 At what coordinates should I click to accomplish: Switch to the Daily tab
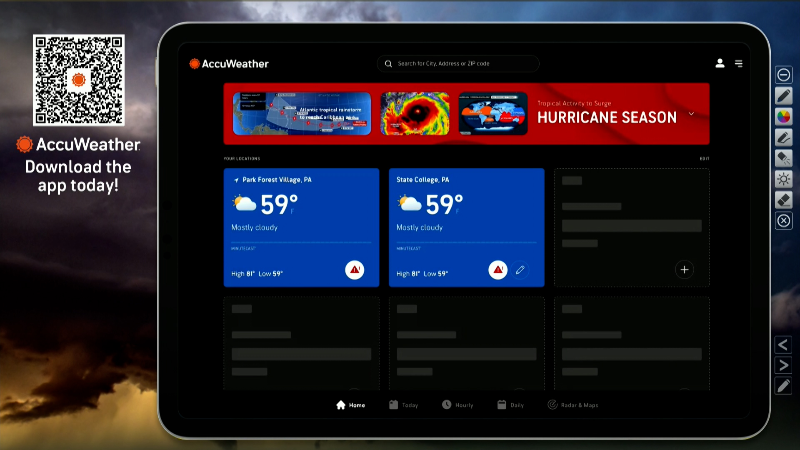pos(511,405)
